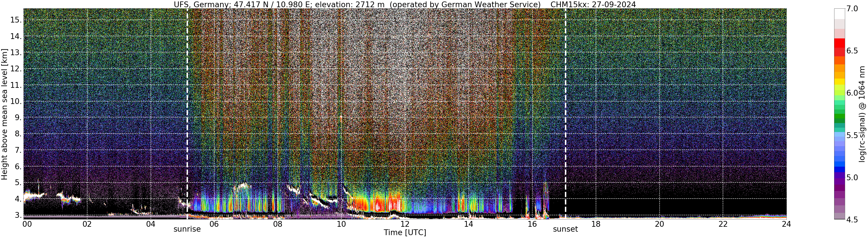This screenshot has width=868, height=238.
Task: Click the time axis tick '14'
Action: 468,224
